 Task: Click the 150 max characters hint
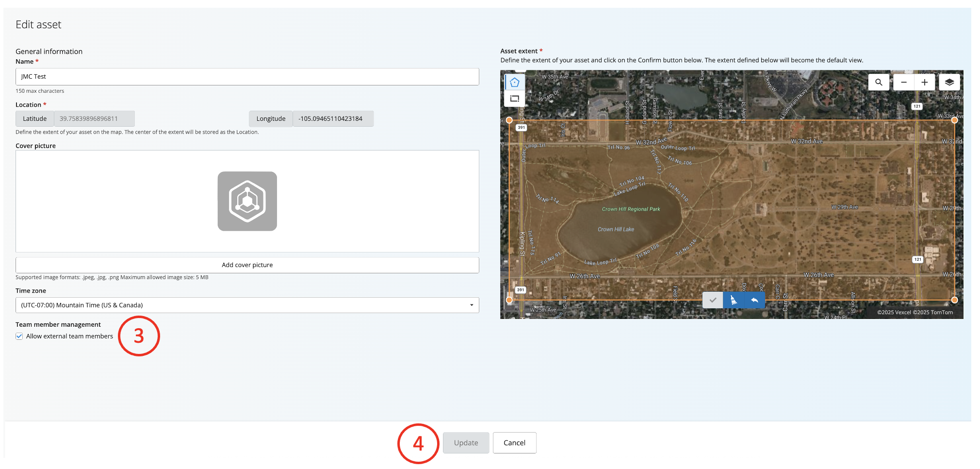click(x=40, y=91)
